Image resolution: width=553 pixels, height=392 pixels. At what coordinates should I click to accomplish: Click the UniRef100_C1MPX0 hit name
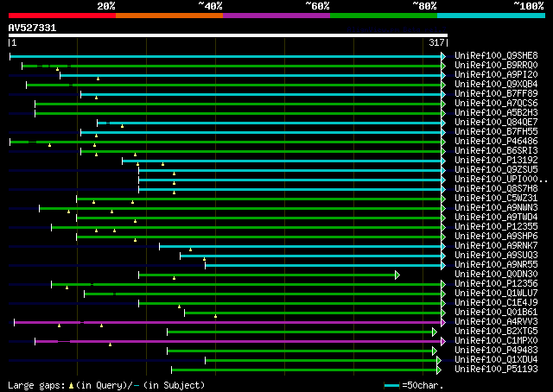[x=496, y=341]
